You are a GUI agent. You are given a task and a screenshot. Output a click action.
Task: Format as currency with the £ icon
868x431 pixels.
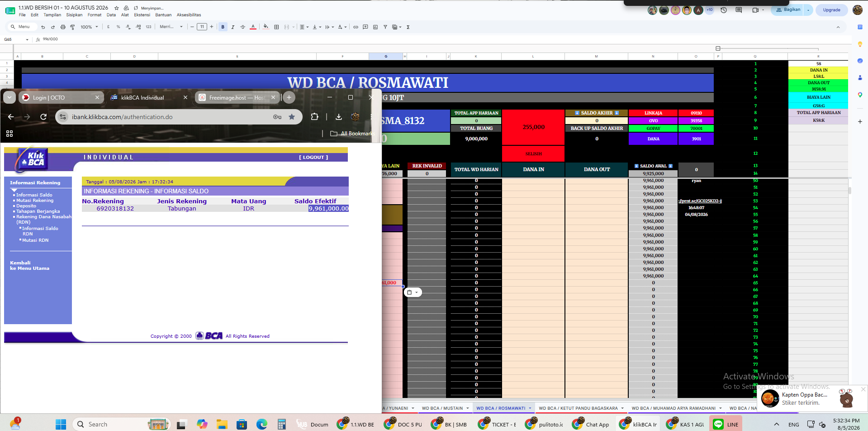pyautogui.click(x=109, y=27)
